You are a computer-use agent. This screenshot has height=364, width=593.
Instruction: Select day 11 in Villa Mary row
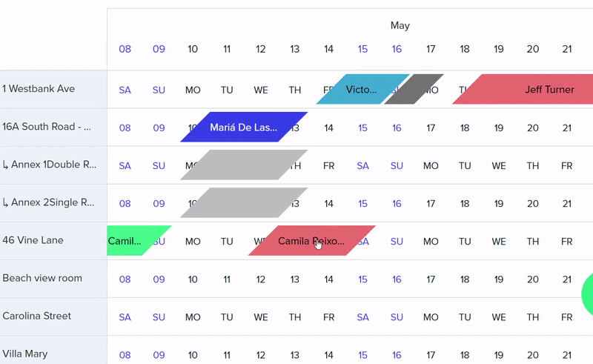pos(227,355)
